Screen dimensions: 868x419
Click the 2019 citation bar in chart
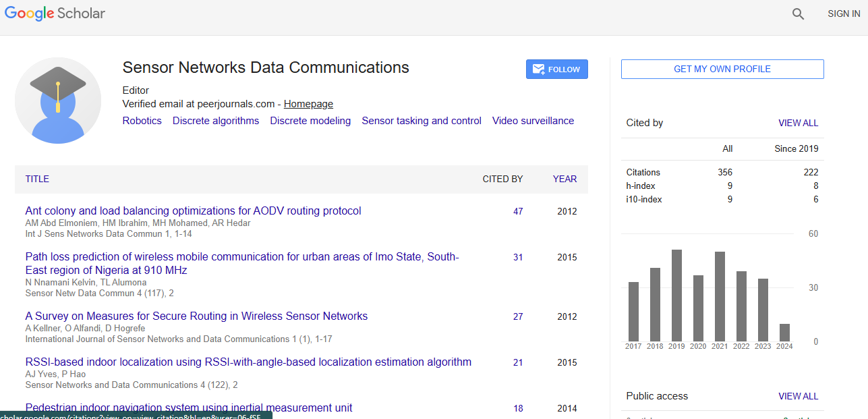coord(676,296)
